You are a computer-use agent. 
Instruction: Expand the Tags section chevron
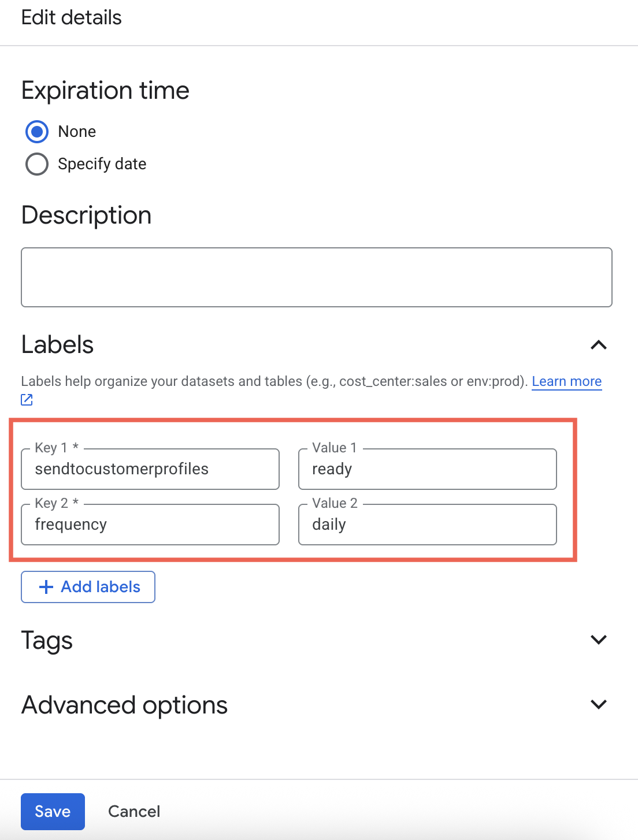tap(599, 640)
